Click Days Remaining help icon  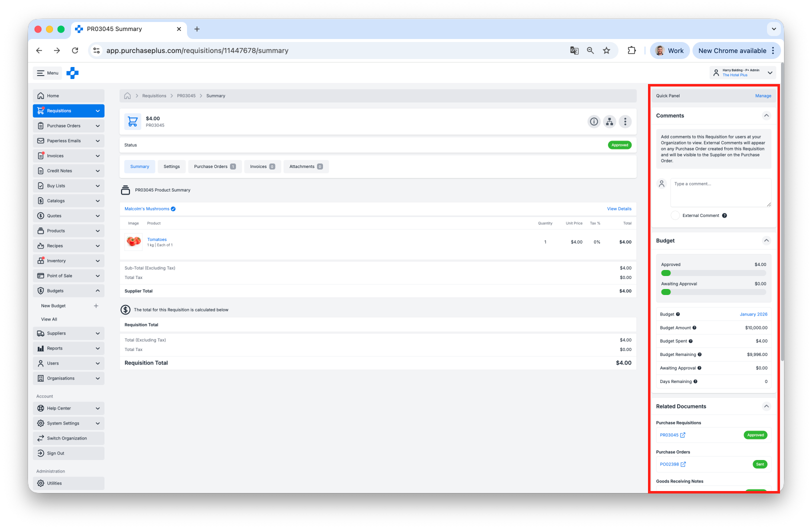point(695,381)
